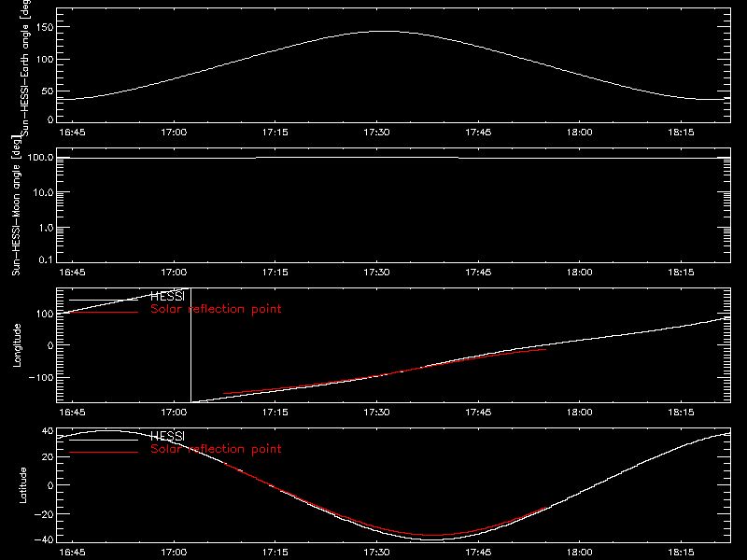Screen dimensions: 747x560
Task: Click the Sun-HESSI-Earth angle axis title
Action: tap(25, 68)
